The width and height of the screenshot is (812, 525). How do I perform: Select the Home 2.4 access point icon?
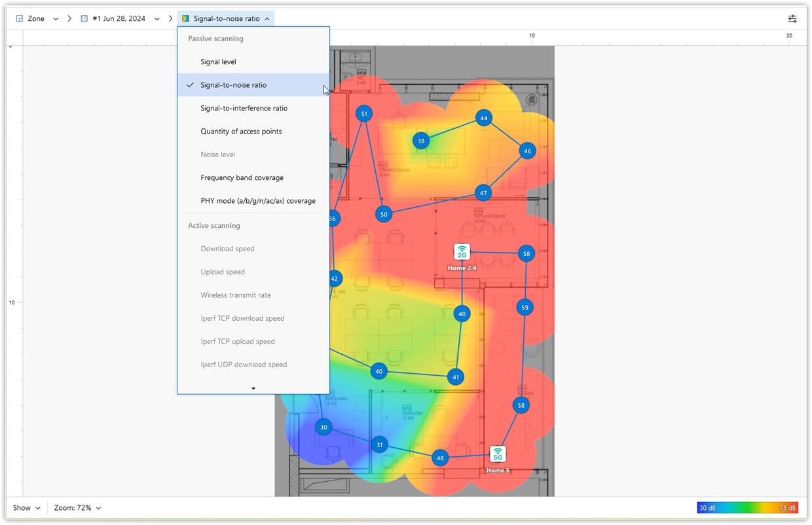point(462,251)
